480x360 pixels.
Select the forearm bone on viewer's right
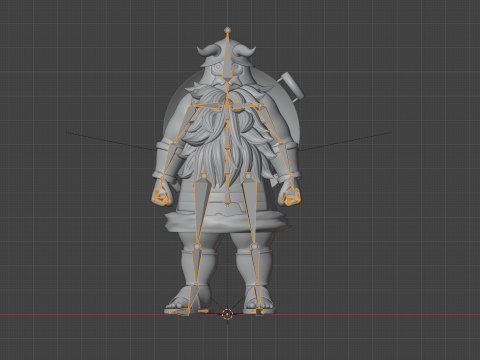click(x=286, y=161)
